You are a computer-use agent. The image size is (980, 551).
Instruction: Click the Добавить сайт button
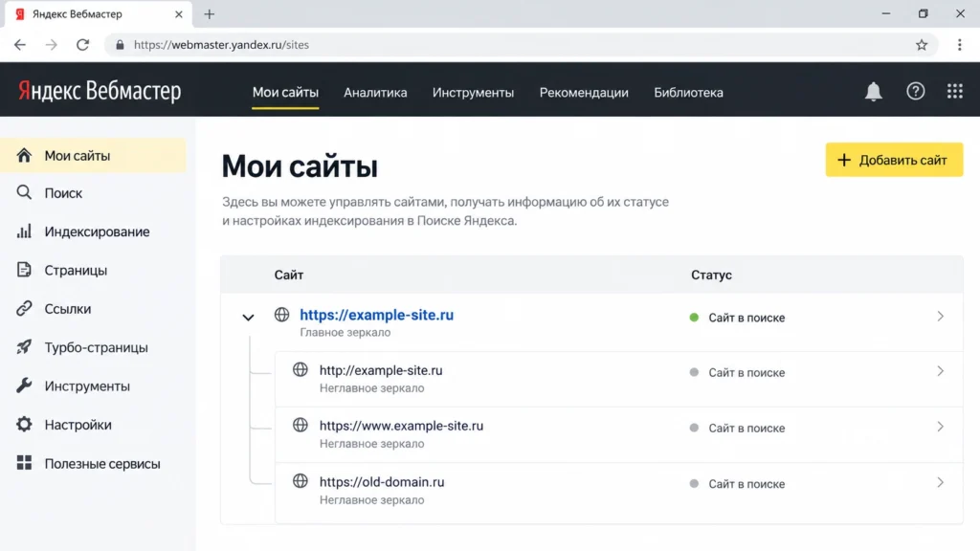coord(894,160)
